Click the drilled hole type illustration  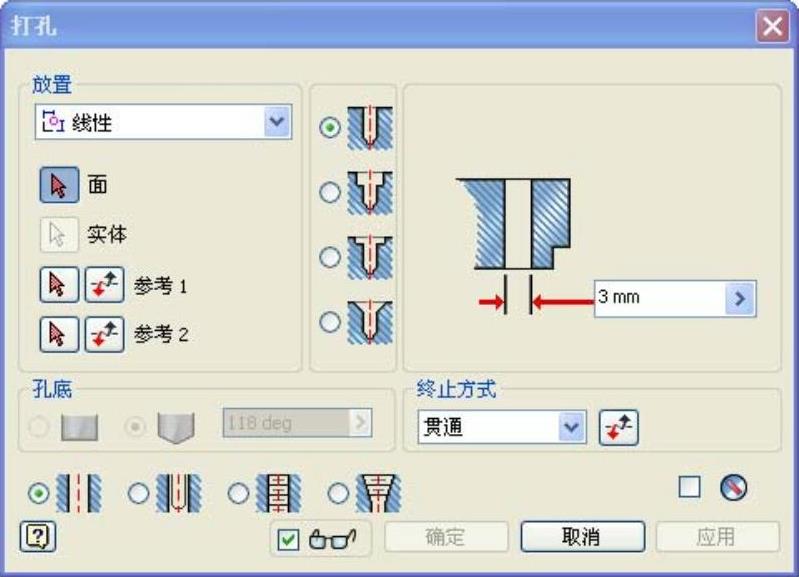pos(370,127)
